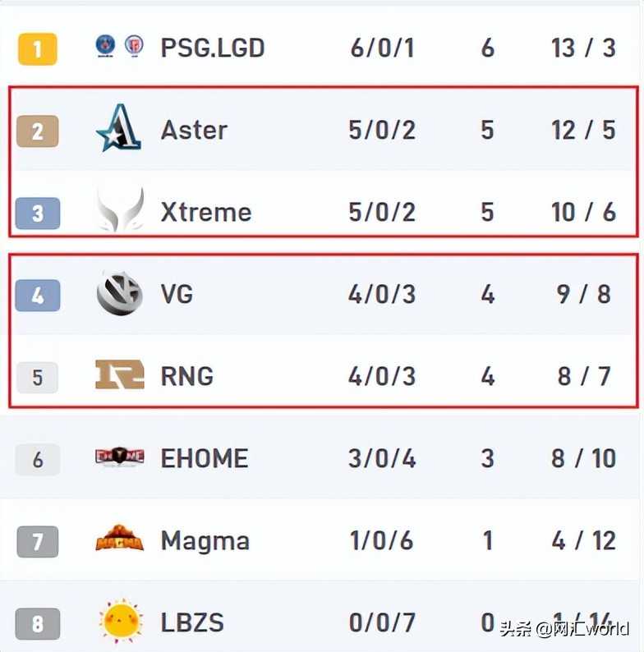
Task: Click the VG 9 / 8 game score
Action: (x=584, y=295)
